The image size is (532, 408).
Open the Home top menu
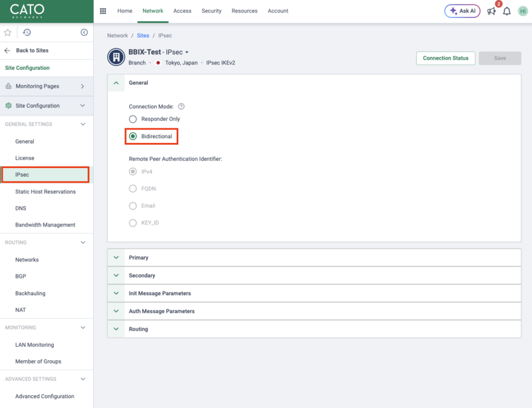[x=125, y=11]
